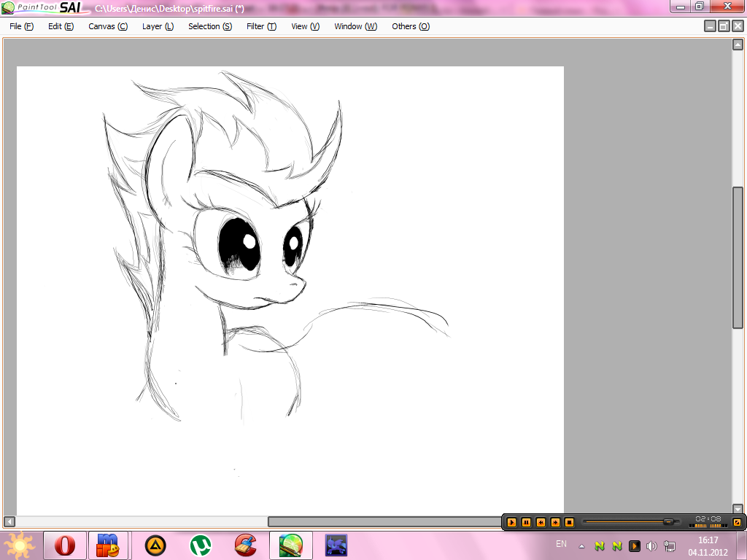Restore the inner document window
Screen dimensions: 747x560
723,26
